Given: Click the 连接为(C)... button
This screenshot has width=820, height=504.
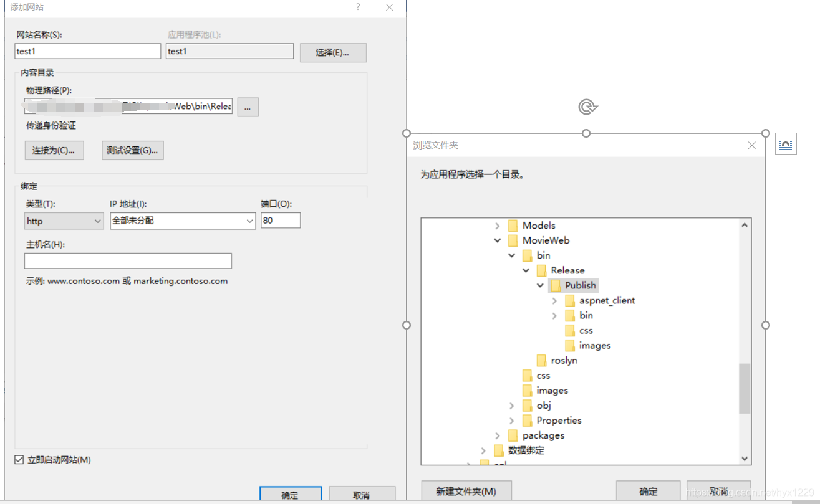Looking at the screenshot, I should tap(54, 150).
